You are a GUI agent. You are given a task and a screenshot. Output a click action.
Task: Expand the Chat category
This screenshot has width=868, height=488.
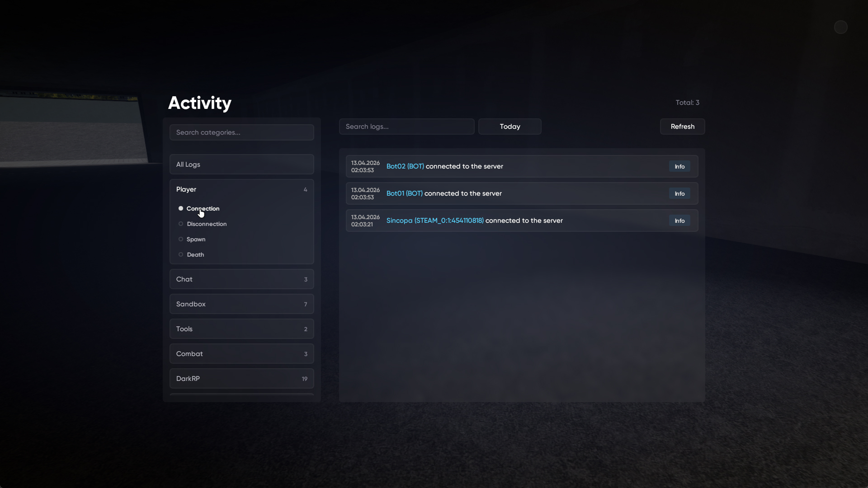[242, 279]
